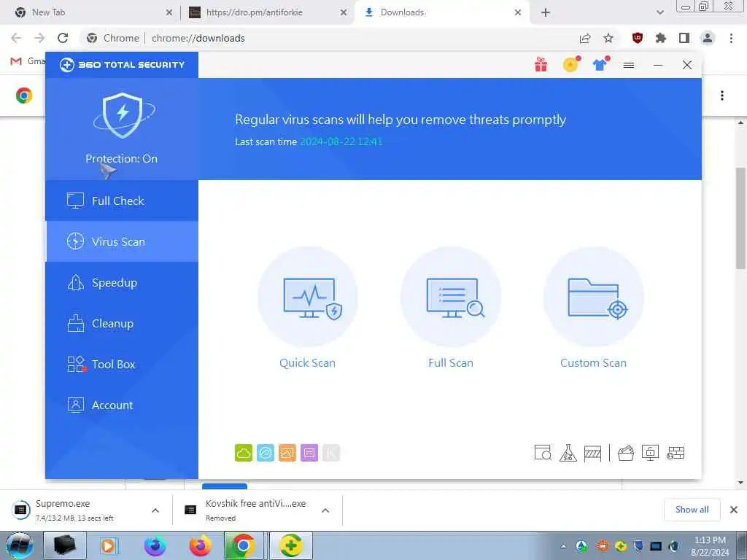
Task: Expand options for Supremo.exe download
Action: (155, 510)
